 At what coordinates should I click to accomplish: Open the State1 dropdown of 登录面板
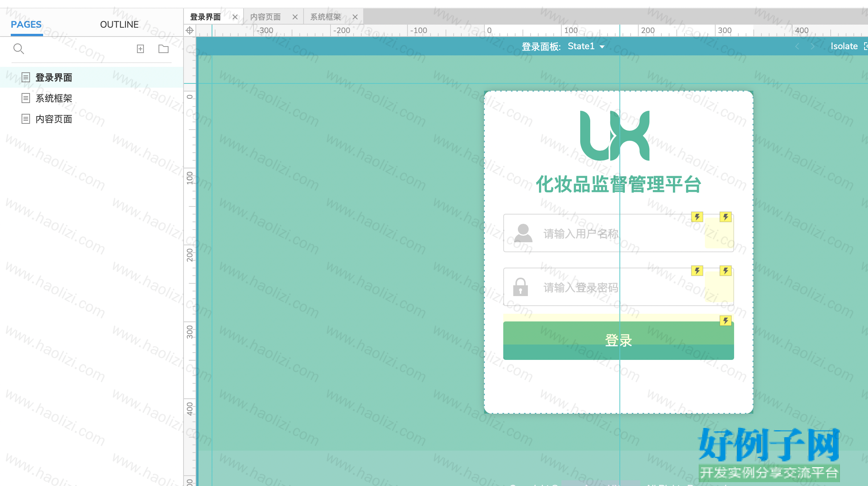point(586,47)
